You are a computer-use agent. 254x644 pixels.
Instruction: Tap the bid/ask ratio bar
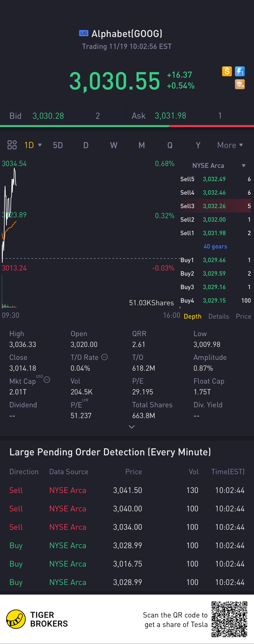tap(127, 126)
